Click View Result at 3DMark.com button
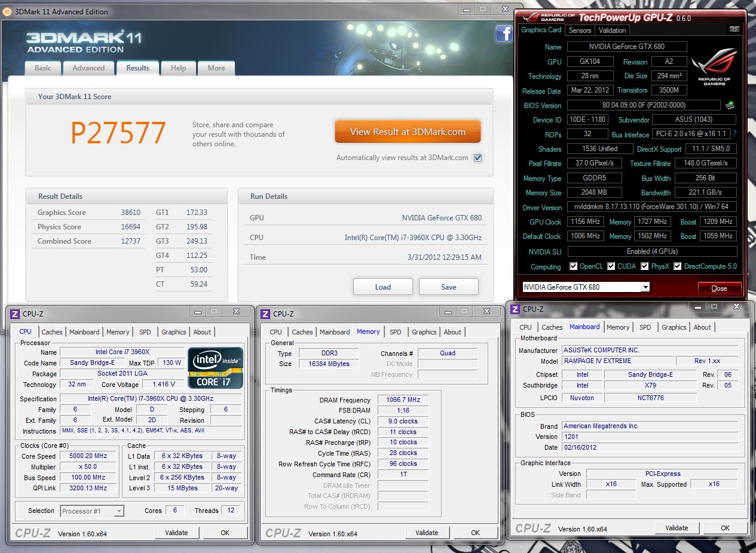 coord(408,132)
